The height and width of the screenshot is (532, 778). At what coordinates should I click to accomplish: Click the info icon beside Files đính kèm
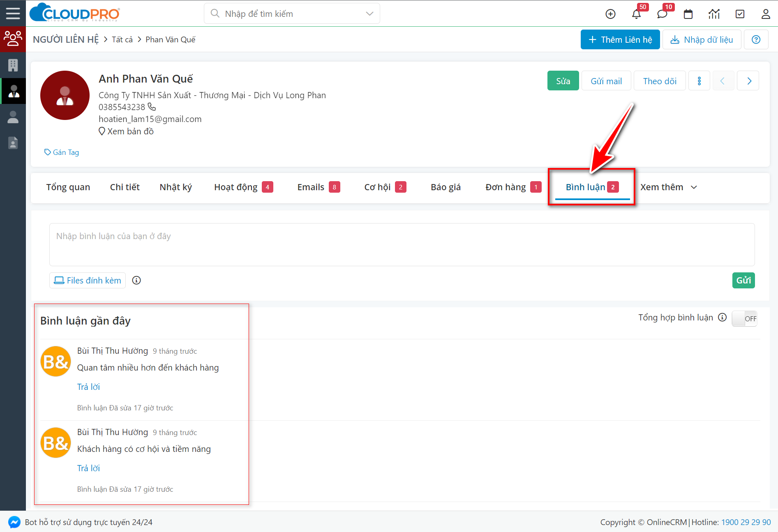[x=136, y=280]
